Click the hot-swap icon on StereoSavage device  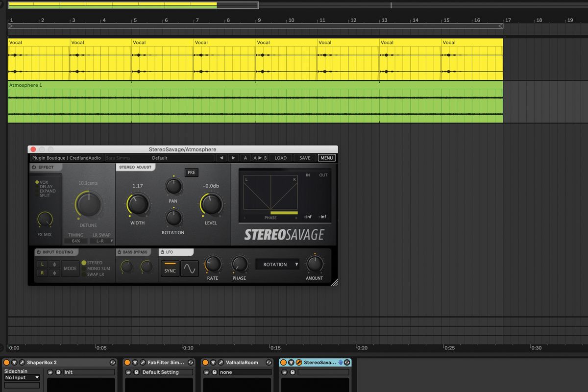347,362
